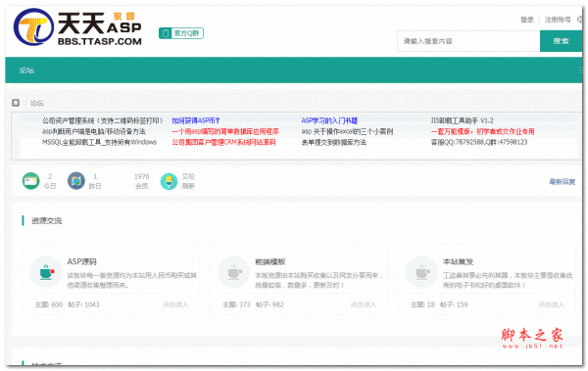Open the 官方Q群 badge button
Screen dimensions: 588x371
[181, 33]
